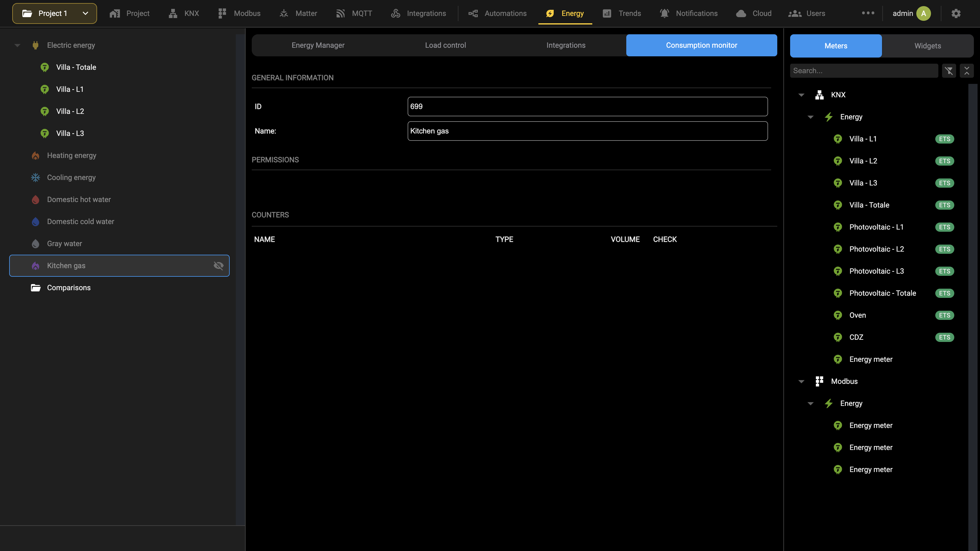Clear filter icon next to search

pos(949,71)
